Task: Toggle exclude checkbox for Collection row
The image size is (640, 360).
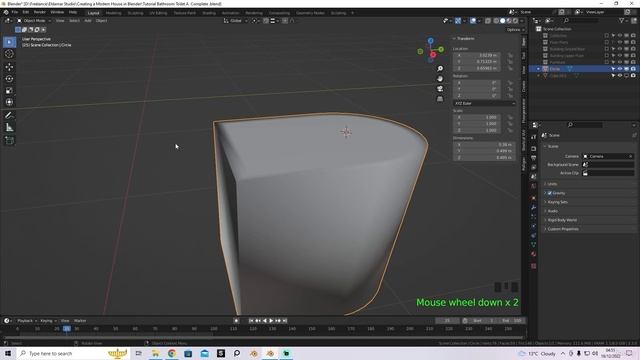Action: click(x=607, y=36)
